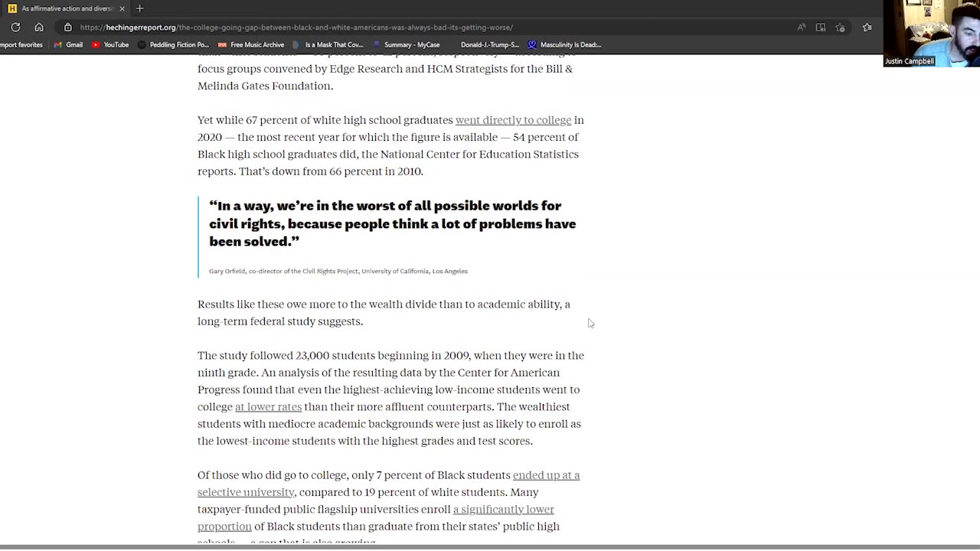
Task: Follow the 'went directly to college' link
Action: 513,120
